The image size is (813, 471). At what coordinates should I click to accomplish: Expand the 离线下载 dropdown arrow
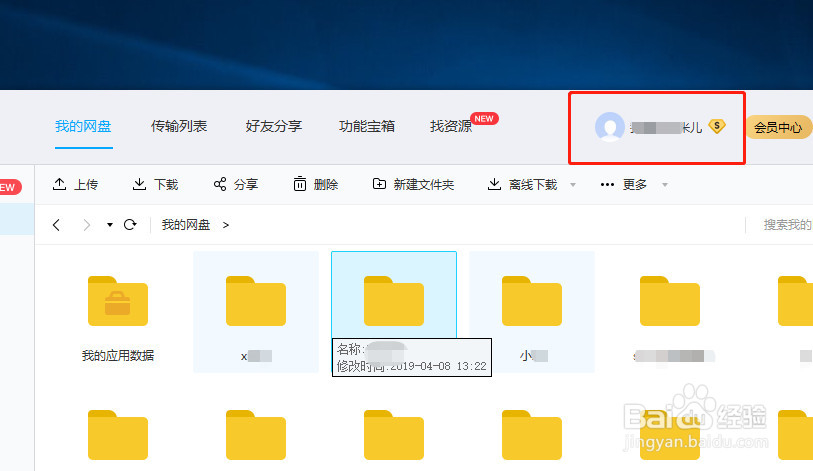tap(573, 185)
